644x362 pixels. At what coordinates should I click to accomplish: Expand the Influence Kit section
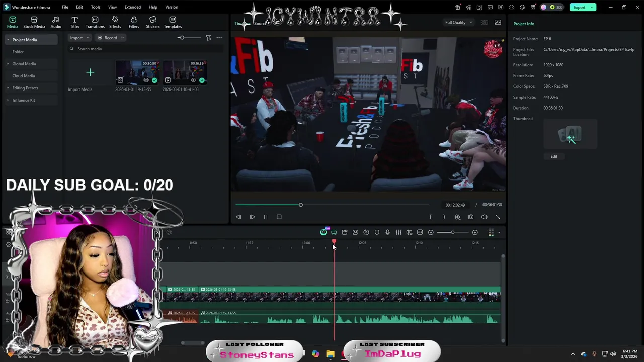click(8, 100)
